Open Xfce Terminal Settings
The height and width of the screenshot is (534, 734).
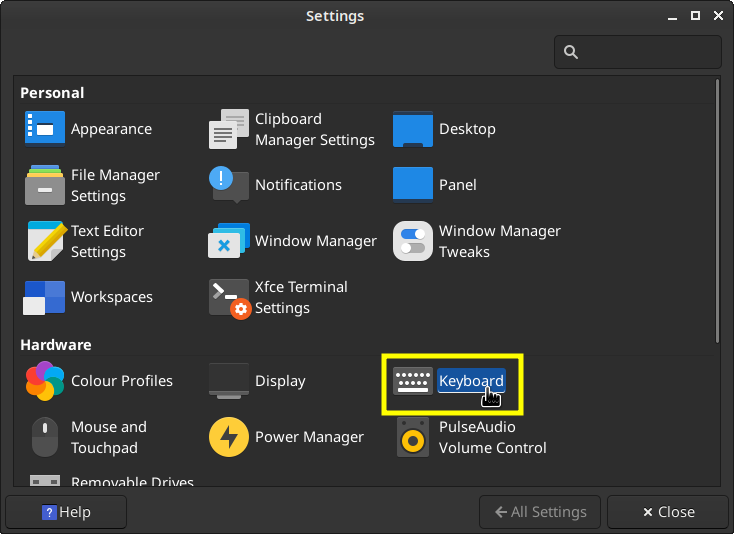pos(229,297)
